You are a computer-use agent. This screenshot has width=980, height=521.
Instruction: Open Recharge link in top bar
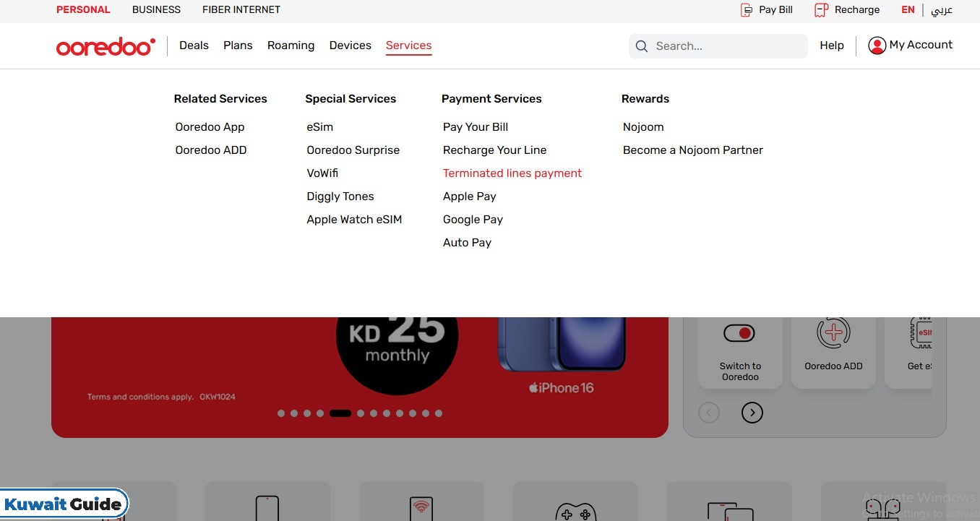(857, 10)
